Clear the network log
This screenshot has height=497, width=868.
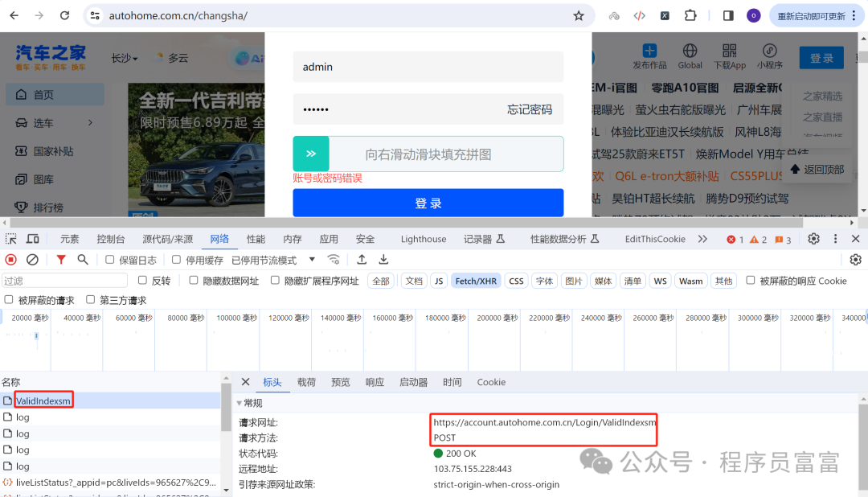33,259
